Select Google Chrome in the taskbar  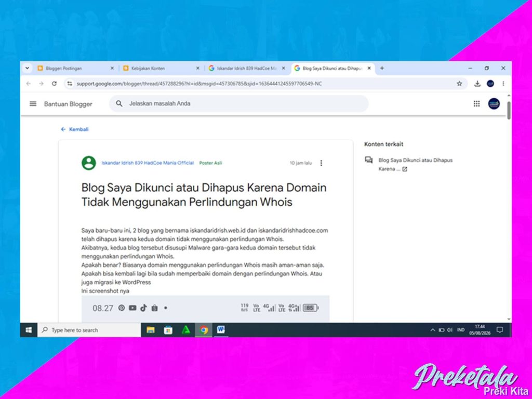point(204,330)
